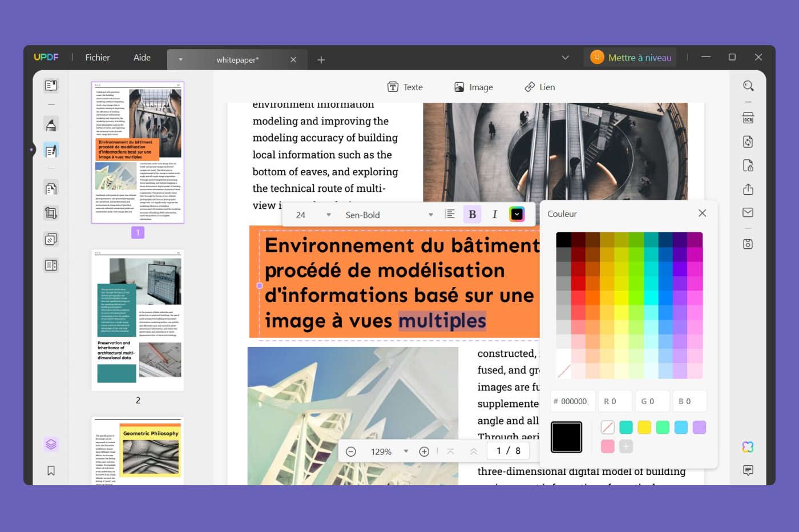Screen dimensions: 799x532
Task: Click the highlighted word multiples
Action: (442, 321)
